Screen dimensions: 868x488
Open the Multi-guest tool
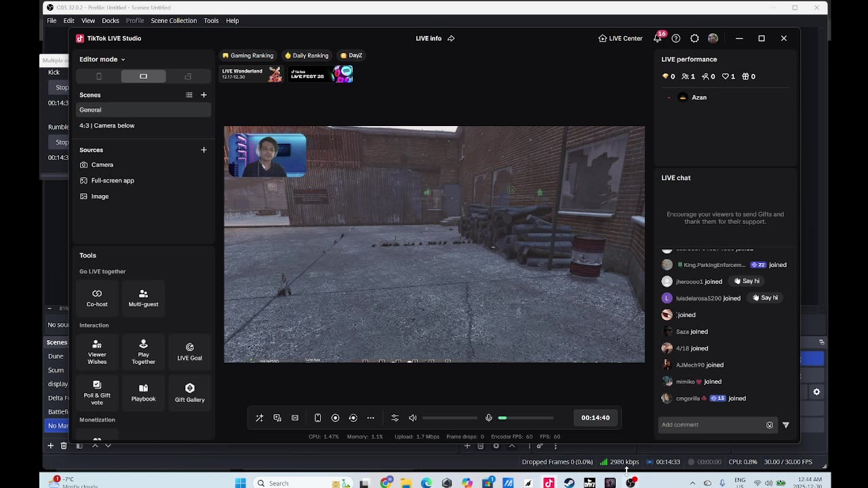143,298
